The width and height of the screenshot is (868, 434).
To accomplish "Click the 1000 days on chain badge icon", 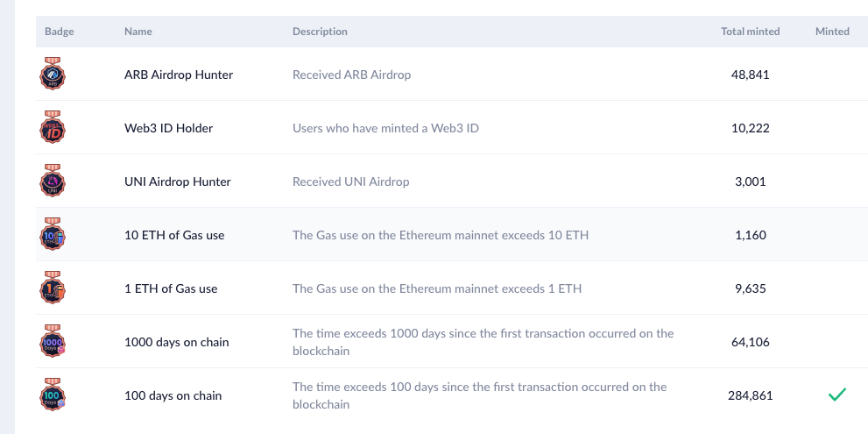I will [53, 341].
